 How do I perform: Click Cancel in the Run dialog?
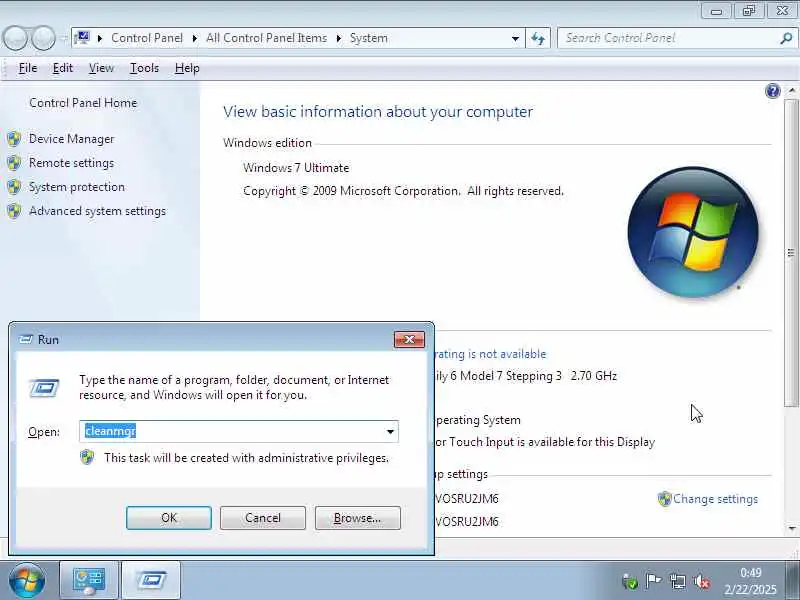click(263, 518)
